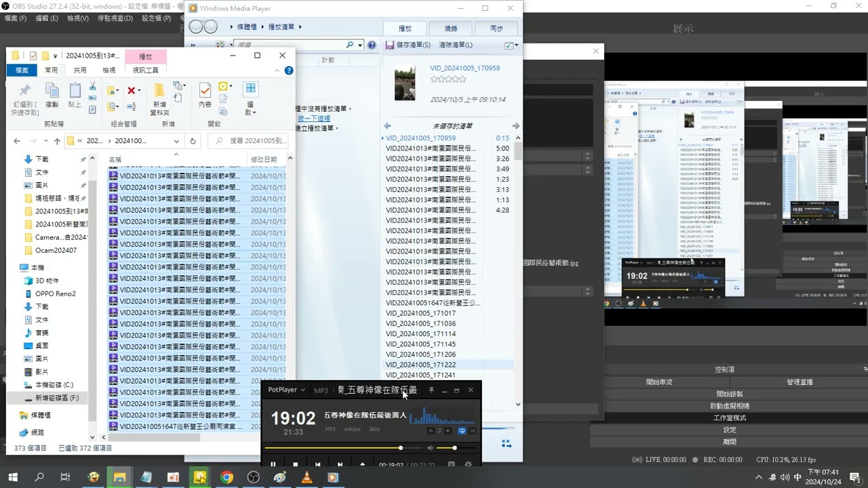Skip to previous track in PotPlayer
The image size is (868, 488).
[317, 464]
